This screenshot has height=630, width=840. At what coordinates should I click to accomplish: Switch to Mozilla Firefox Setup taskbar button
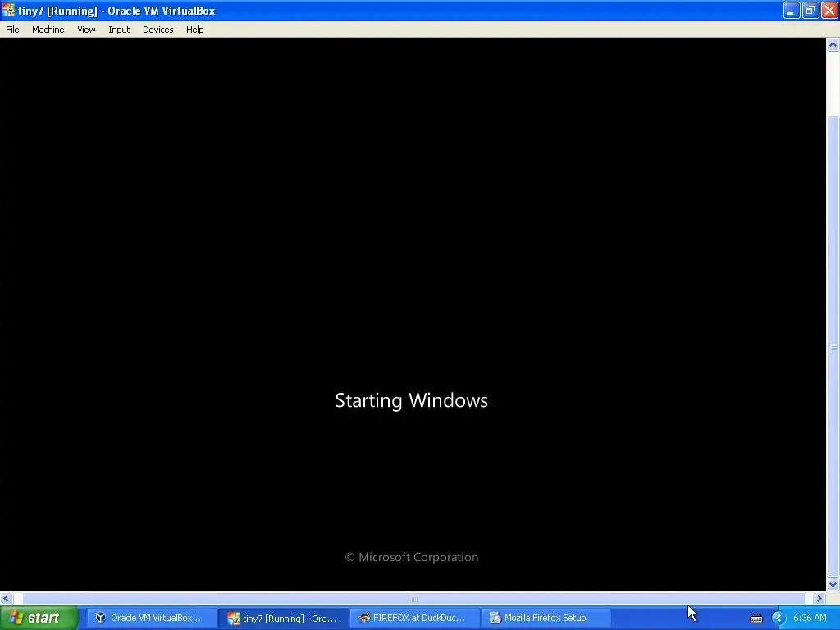[546, 618]
